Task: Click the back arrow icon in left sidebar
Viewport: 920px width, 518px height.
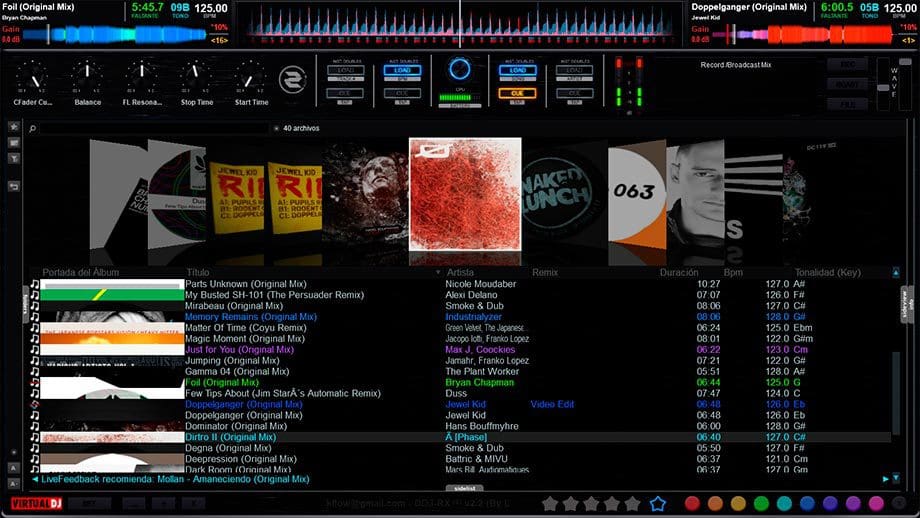Action: 13,187
